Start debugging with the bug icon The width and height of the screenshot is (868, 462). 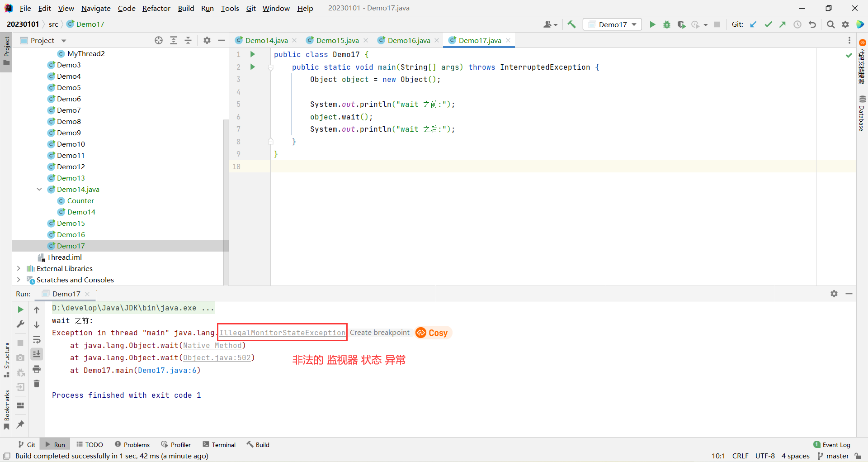click(667, 24)
